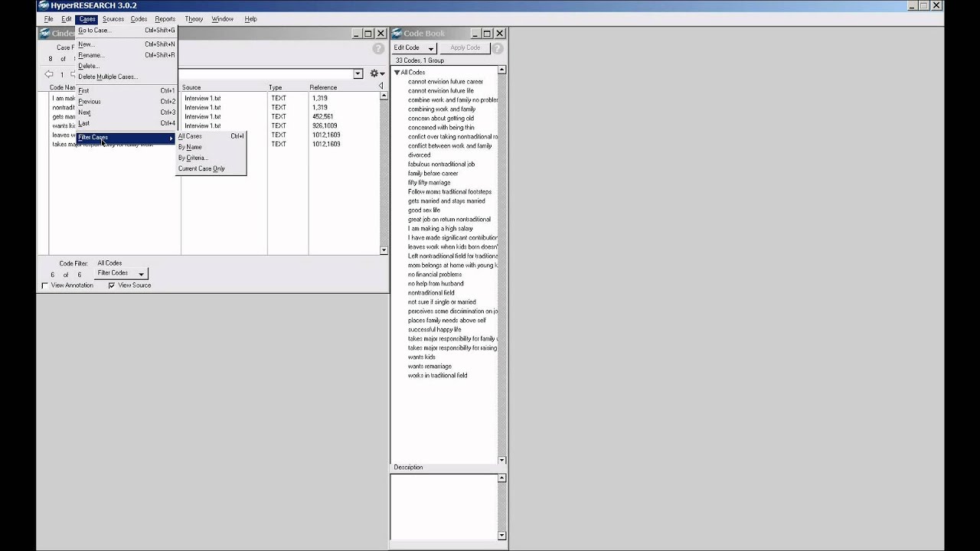Select By Criteria... in the submenu
The width and height of the screenshot is (980, 551).
pyautogui.click(x=211, y=158)
